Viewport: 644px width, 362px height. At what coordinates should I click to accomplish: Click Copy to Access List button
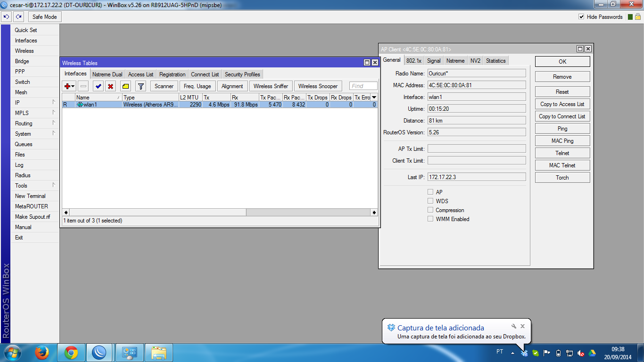[x=562, y=104]
